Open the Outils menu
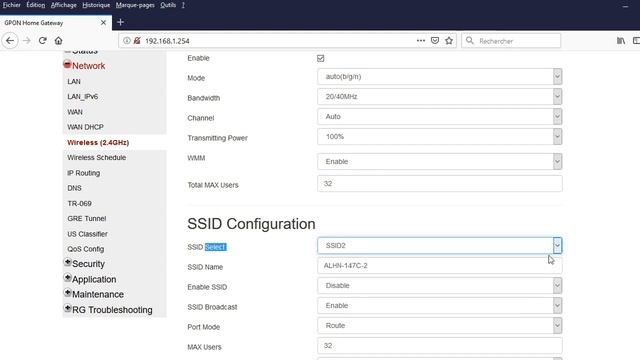The height and width of the screenshot is (360, 640). 168,5
